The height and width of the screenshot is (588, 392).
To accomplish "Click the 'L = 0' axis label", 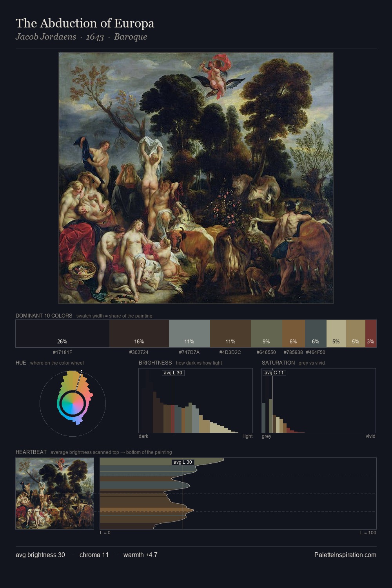I will (105, 533).
